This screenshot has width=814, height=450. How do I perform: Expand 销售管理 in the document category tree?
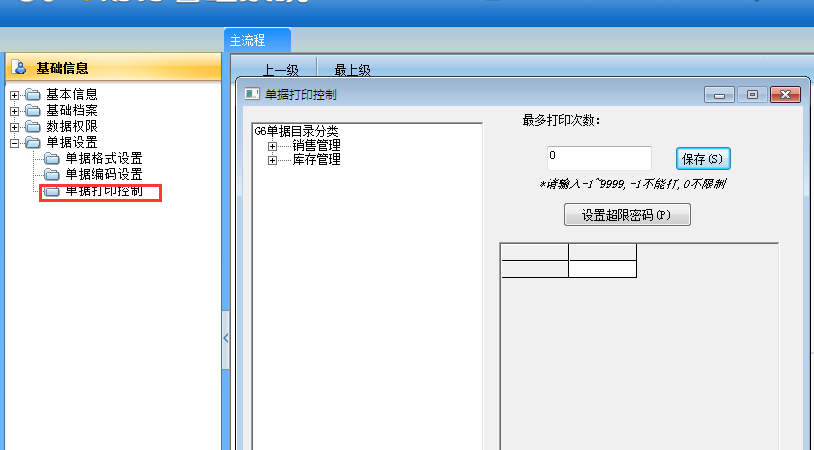click(272, 146)
